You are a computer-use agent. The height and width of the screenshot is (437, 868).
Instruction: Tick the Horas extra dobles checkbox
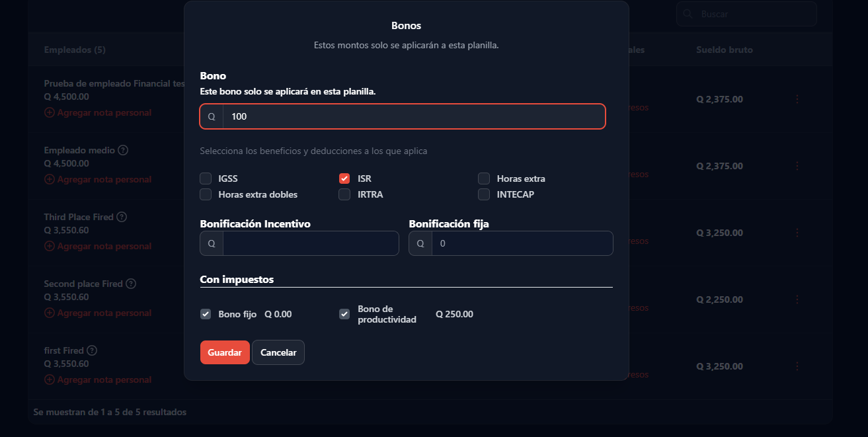click(x=206, y=194)
